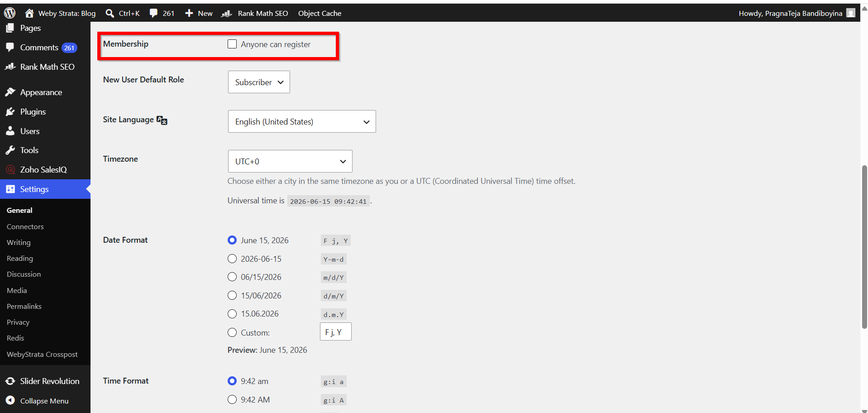The image size is (868, 413).
Task: Click the Tools wrench icon
Action: [10, 150]
